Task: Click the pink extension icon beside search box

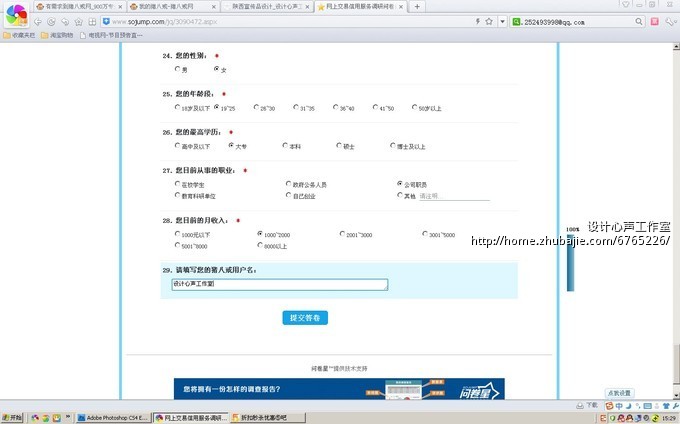Action: (x=654, y=21)
